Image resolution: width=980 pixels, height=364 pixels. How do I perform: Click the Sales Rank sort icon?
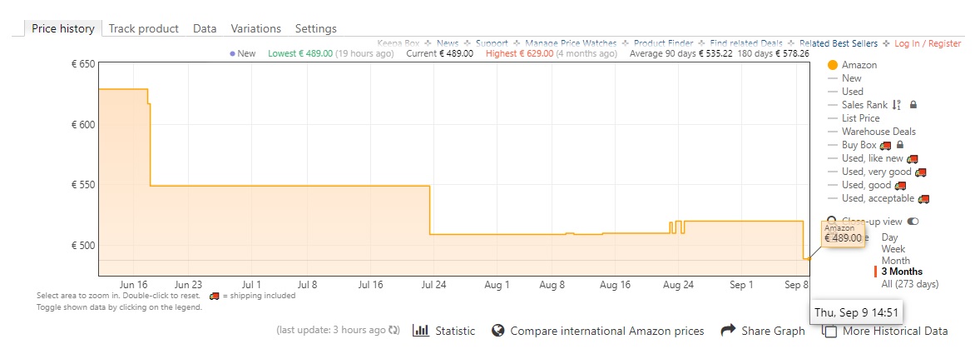click(897, 105)
